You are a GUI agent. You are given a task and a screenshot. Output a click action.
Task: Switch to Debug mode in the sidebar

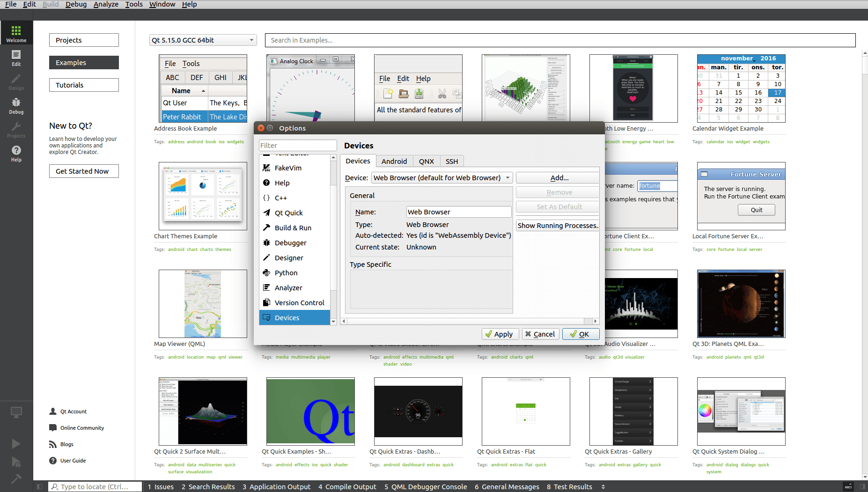click(x=16, y=105)
